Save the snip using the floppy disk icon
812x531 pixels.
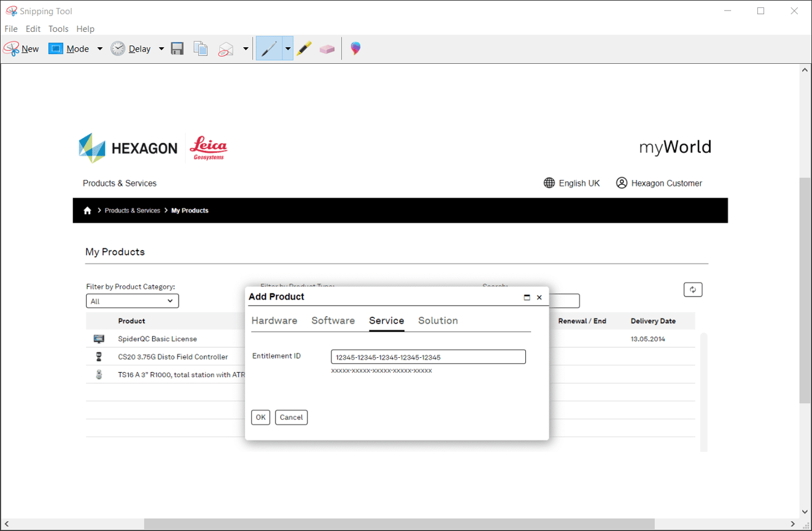(177, 48)
